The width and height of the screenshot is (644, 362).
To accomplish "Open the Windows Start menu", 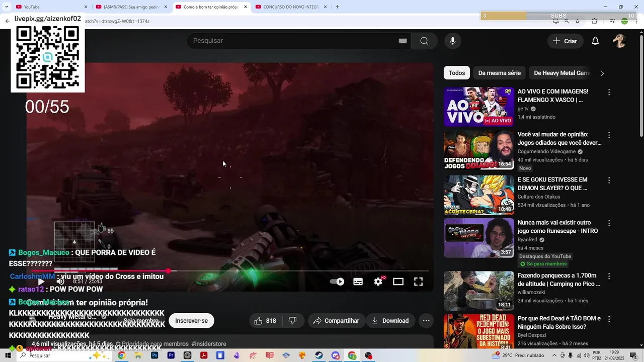I will 8,355.
